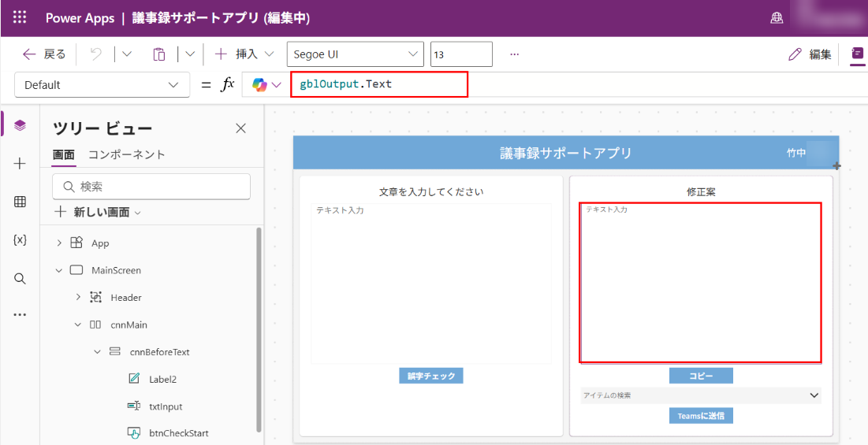
Task: Open the Insert plus icon in sidebar
Action: (x=20, y=164)
